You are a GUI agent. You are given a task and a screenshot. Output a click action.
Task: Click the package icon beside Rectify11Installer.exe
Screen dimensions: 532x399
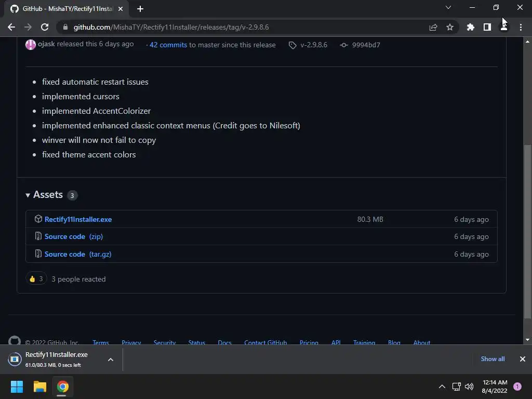(38, 219)
